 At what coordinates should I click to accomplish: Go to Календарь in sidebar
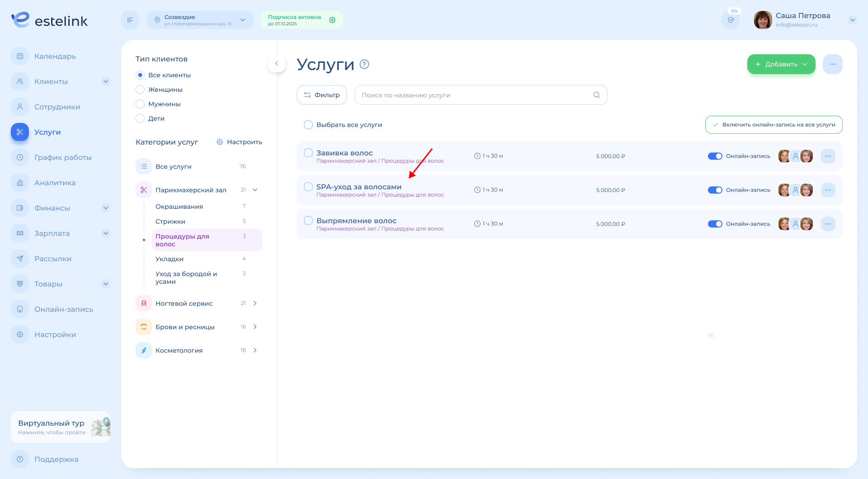55,56
